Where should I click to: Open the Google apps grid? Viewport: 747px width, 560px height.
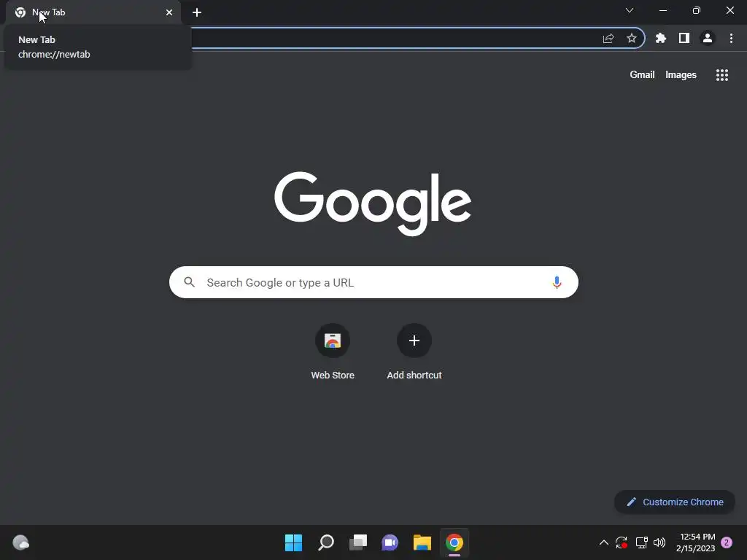pyautogui.click(x=721, y=75)
